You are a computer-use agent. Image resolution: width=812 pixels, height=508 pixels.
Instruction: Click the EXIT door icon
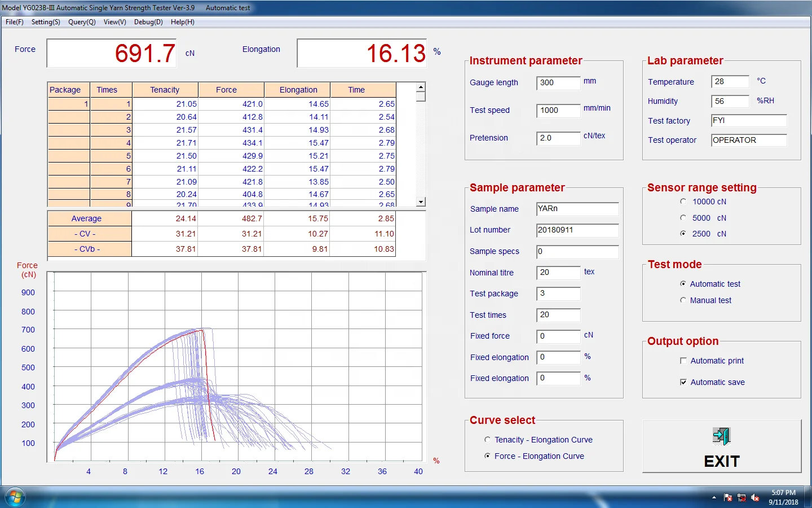tap(722, 436)
